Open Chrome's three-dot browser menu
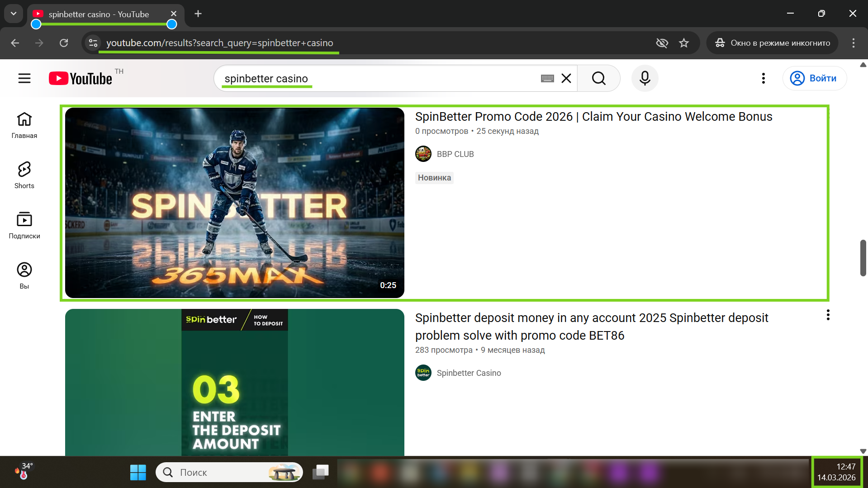 pos(853,43)
